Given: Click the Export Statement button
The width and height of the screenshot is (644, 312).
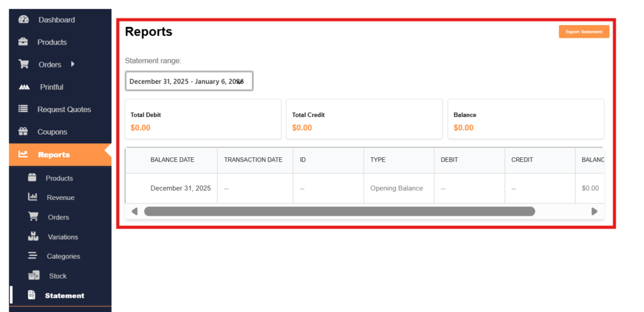Looking at the screenshot, I should tap(584, 31).
